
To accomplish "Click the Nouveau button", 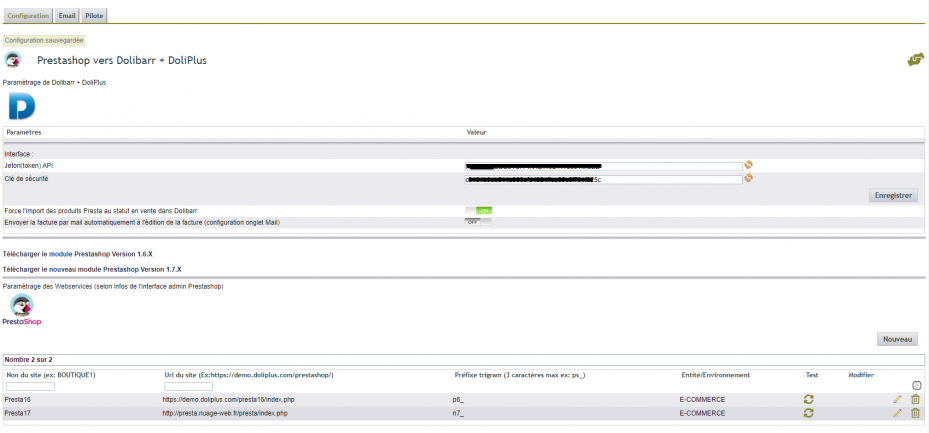I will point(897,339).
